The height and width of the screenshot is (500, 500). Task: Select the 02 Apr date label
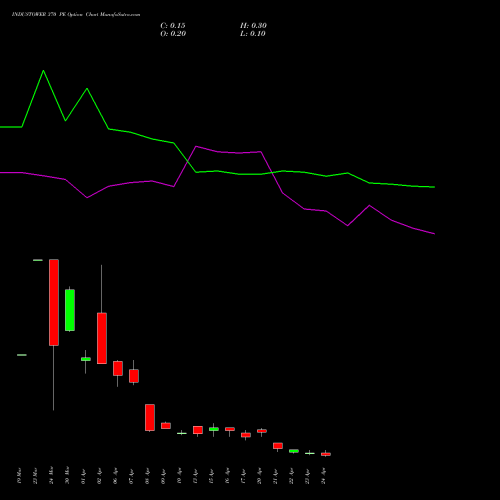[100, 476]
